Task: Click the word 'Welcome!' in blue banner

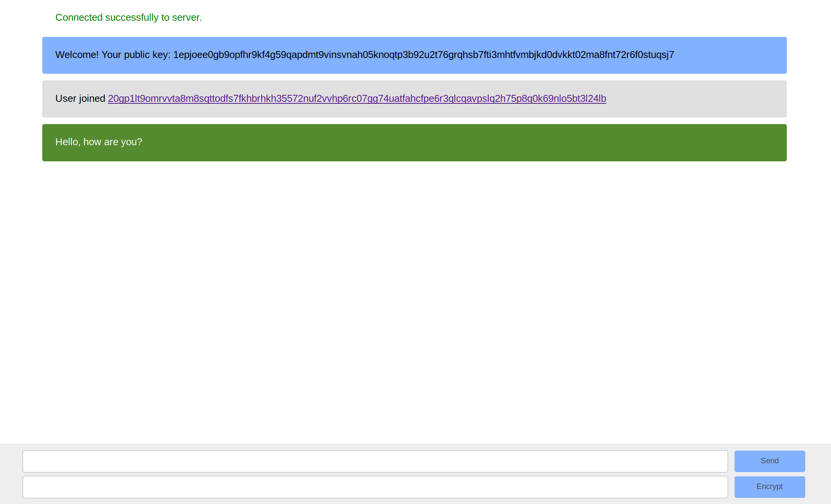Action: click(x=77, y=55)
